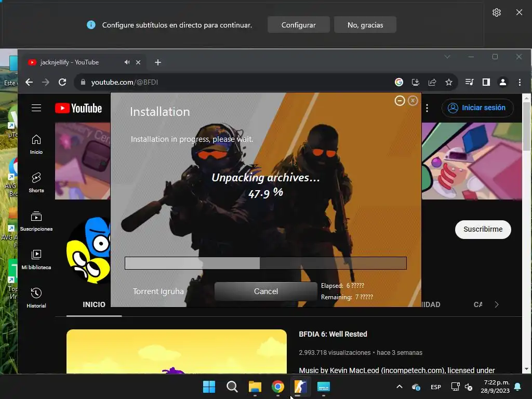Mute the jacknjellify YouTube tab audio
This screenshot has height=399, width=532.
[127, 62]
